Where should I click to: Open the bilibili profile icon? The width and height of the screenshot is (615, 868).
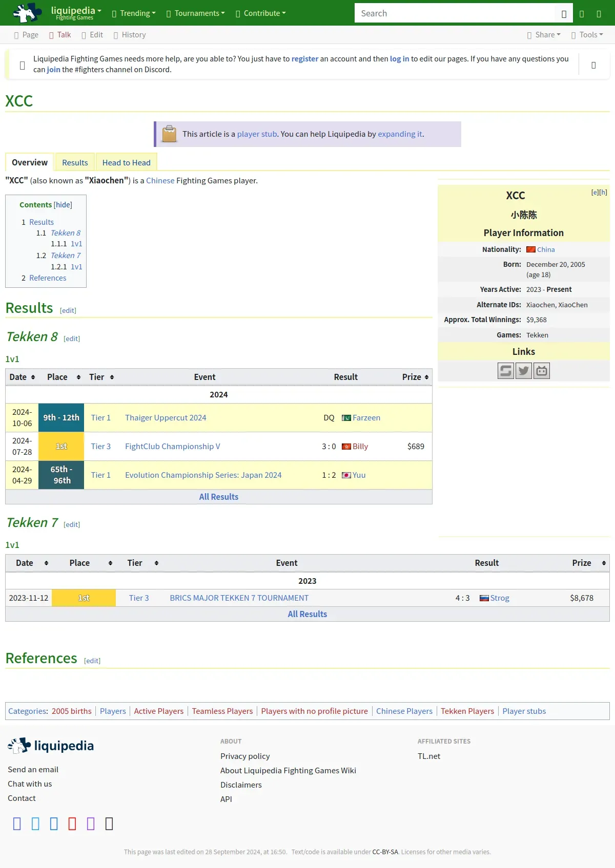pos(542,371)
